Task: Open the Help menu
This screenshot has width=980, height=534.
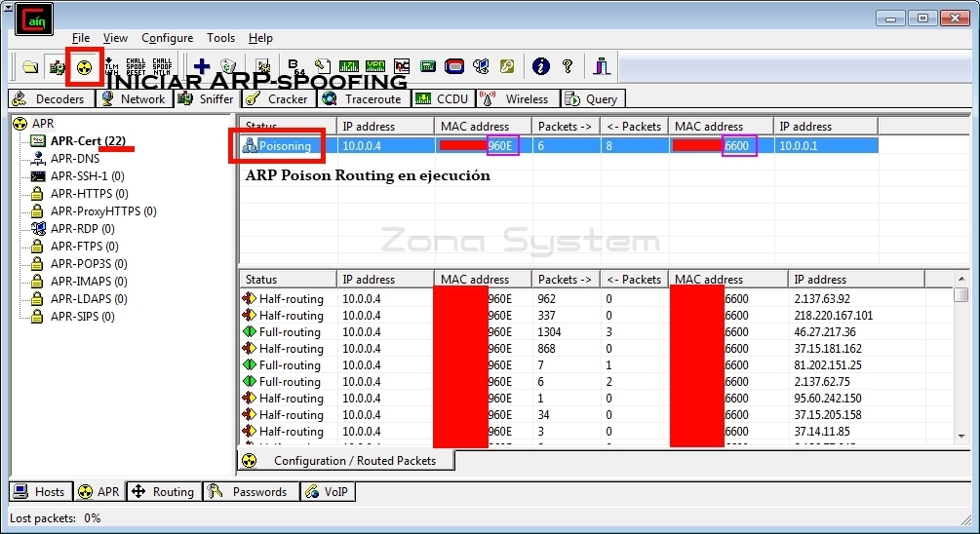Action: point(260,38)
